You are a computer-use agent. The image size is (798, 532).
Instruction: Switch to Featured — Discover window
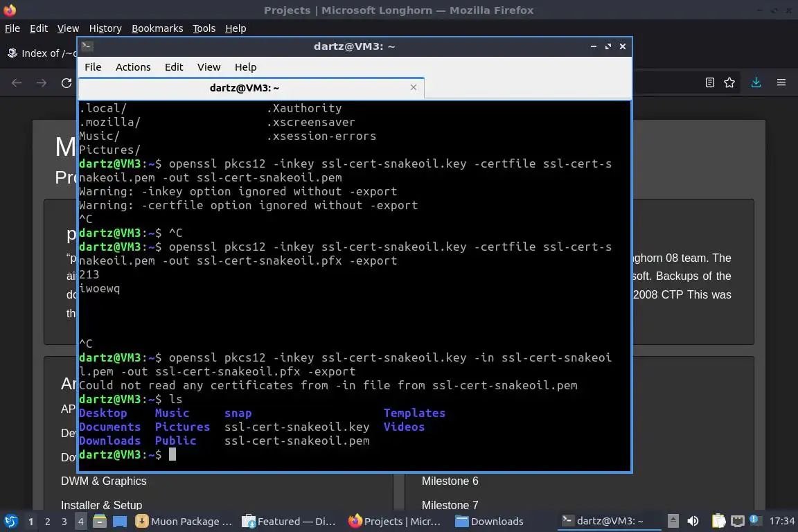coord(289,522)
